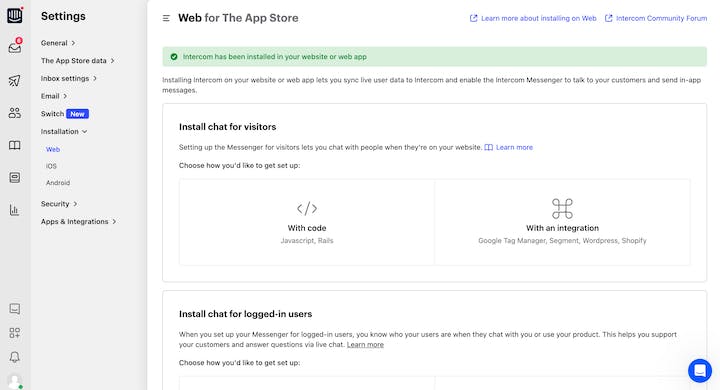720x390 pixels.
Task: Expand the Email settings section
Action: (54, 96)
